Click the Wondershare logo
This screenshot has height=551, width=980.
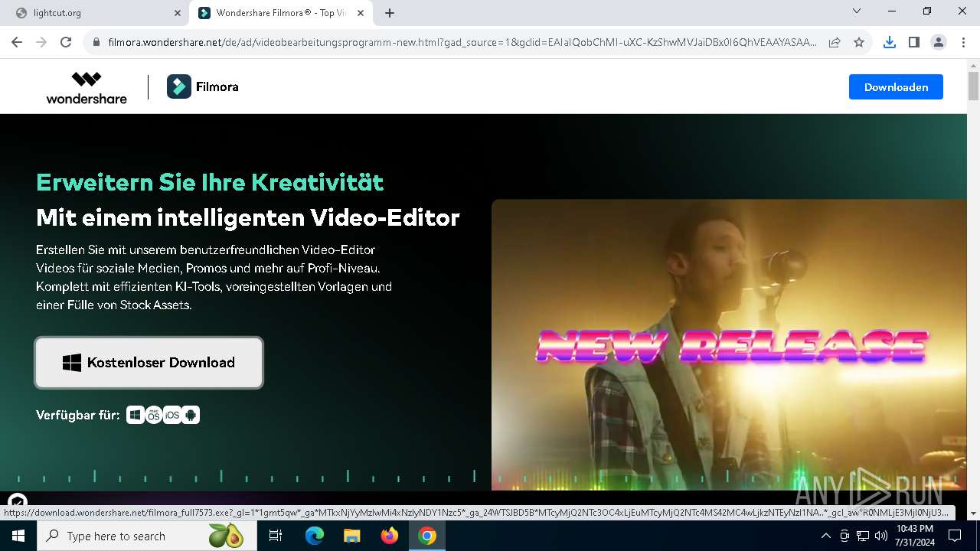click(x=87, y=87)
